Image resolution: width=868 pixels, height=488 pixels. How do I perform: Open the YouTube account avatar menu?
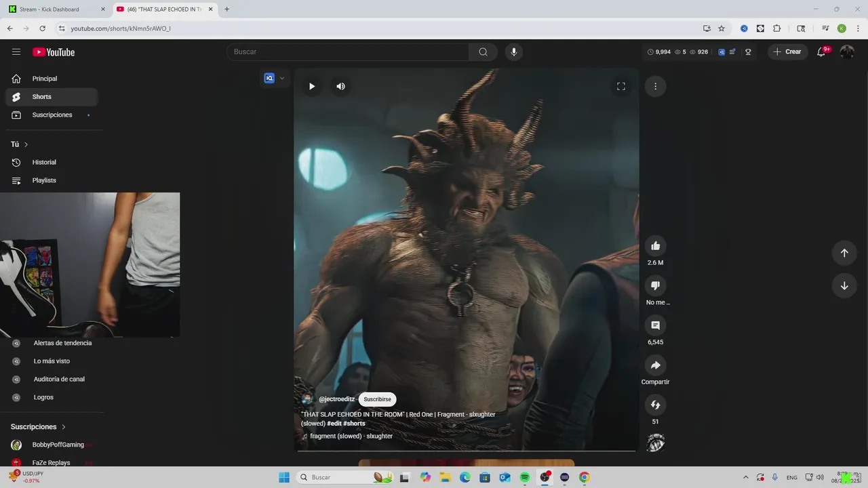pyautogui.click(x=847, y=52)
